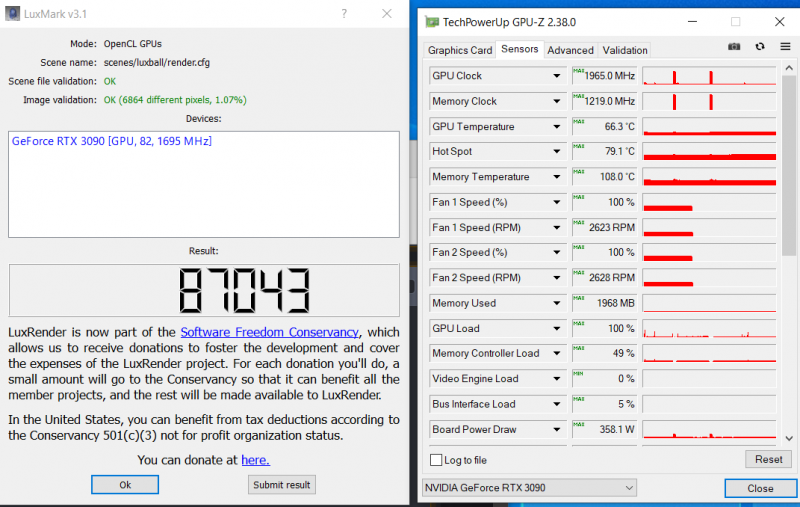
Task: Click the image validation OK text
Action: click(175, 100)
